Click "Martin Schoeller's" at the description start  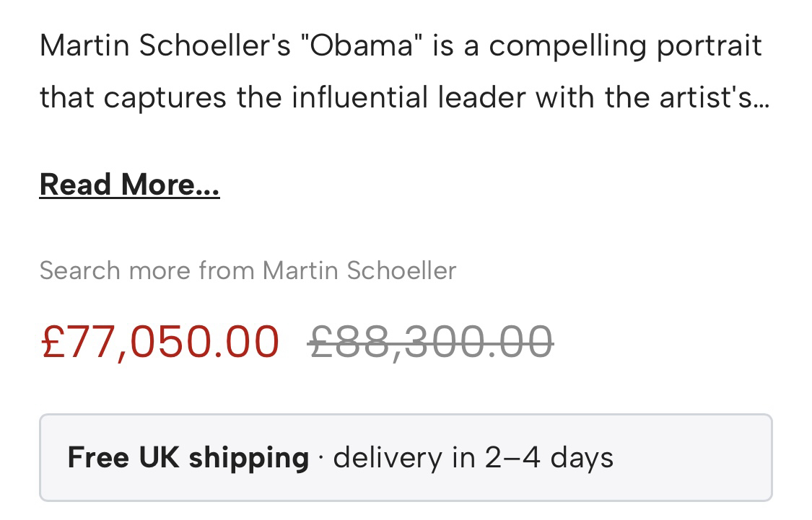[165, 46]
